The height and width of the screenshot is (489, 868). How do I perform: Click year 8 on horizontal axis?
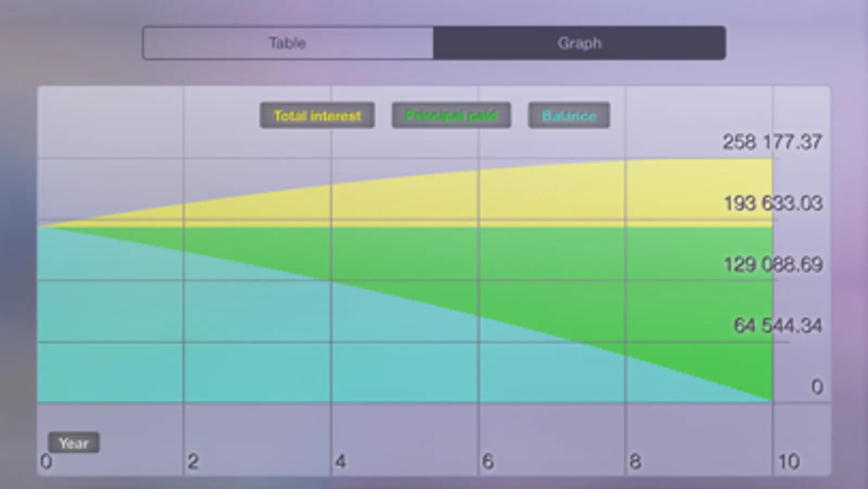coord(635,462)
